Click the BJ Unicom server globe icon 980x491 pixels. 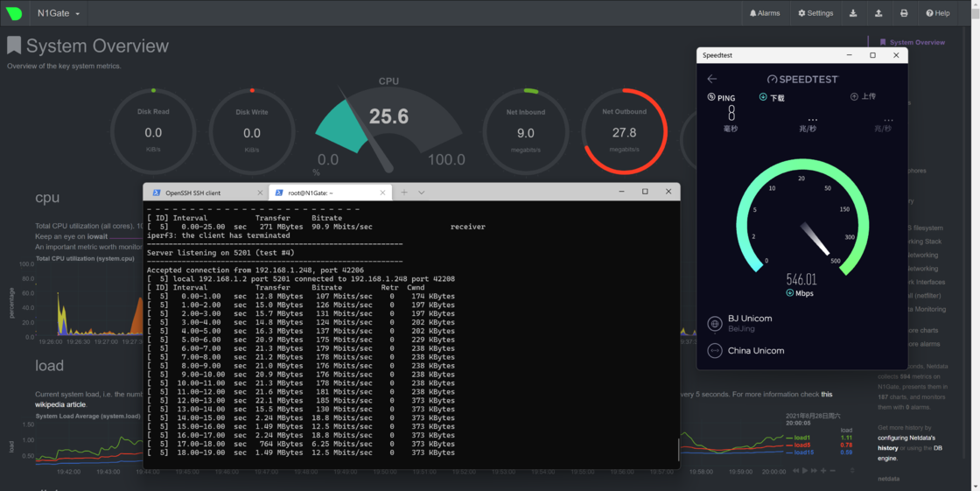point(715,324)
